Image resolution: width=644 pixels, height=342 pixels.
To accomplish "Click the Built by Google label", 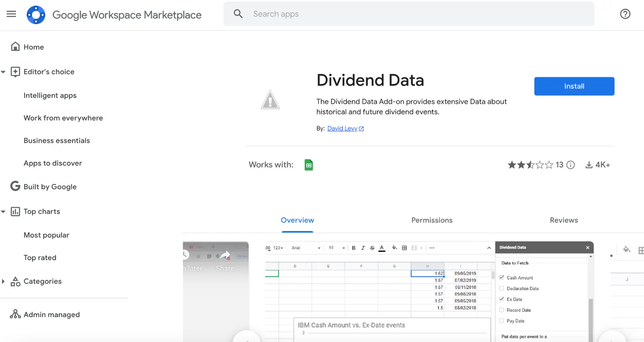I will 50,187.
